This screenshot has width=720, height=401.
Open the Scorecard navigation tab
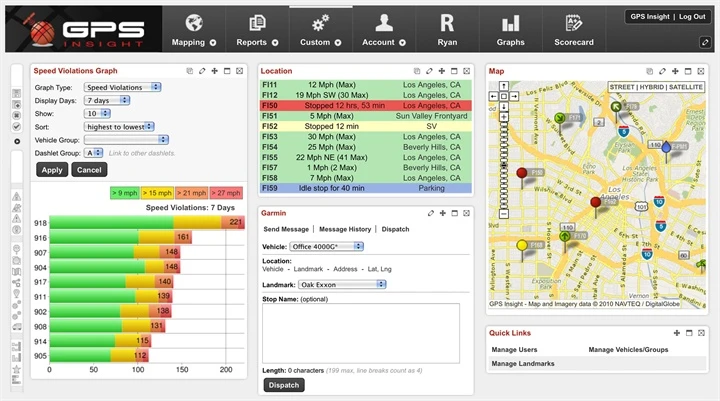[x=574, y=29]
